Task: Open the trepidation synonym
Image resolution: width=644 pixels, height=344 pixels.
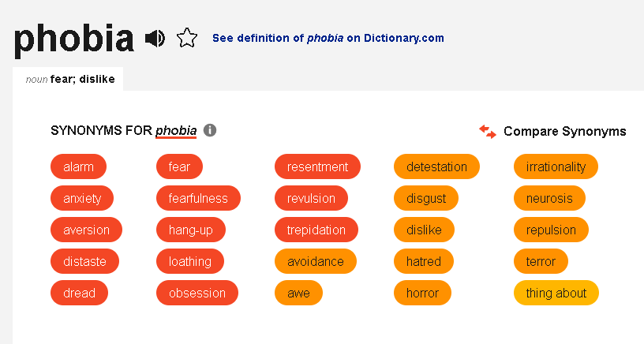Action: tap(316, 230)
